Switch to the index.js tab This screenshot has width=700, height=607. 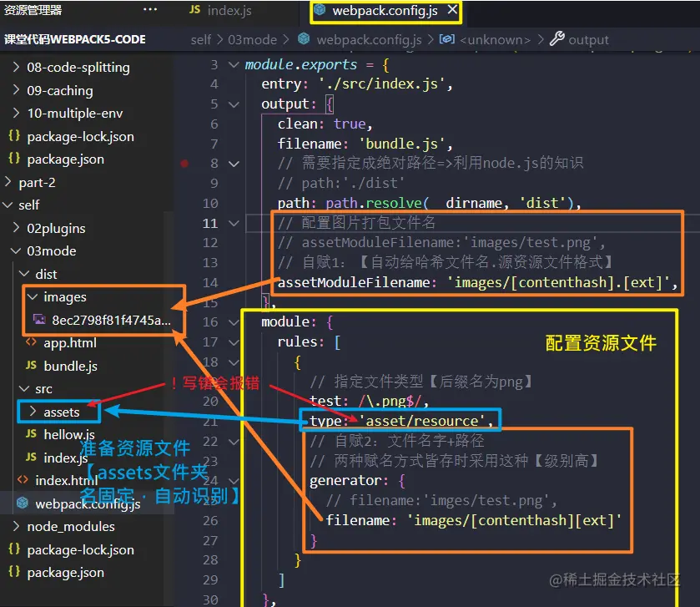(221, 11)
